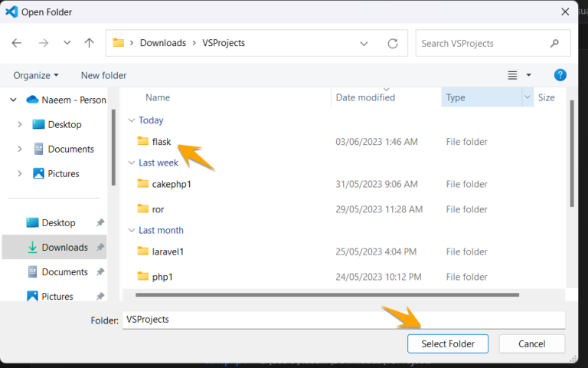Open the recent locations dropdown arrow
This screenshot has width=588, height=368.
coord(67,43)
